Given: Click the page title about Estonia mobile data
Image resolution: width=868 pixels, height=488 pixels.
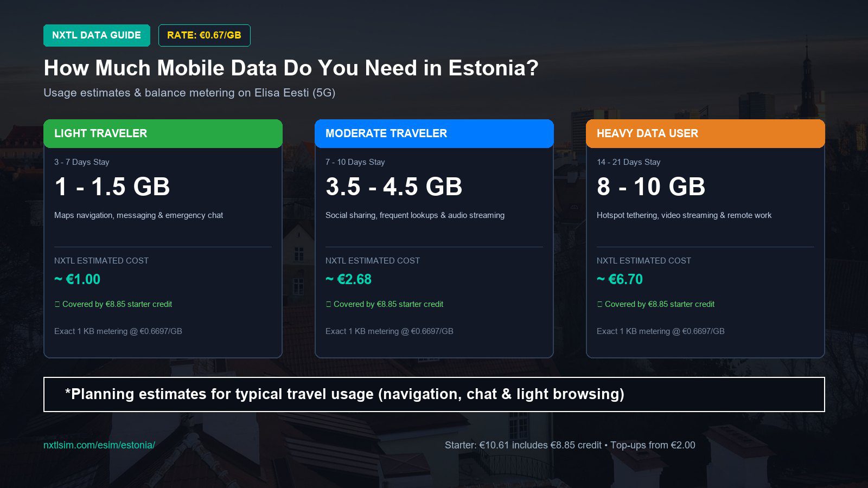Looking at the screenshot, I should [x=291, y=68].
